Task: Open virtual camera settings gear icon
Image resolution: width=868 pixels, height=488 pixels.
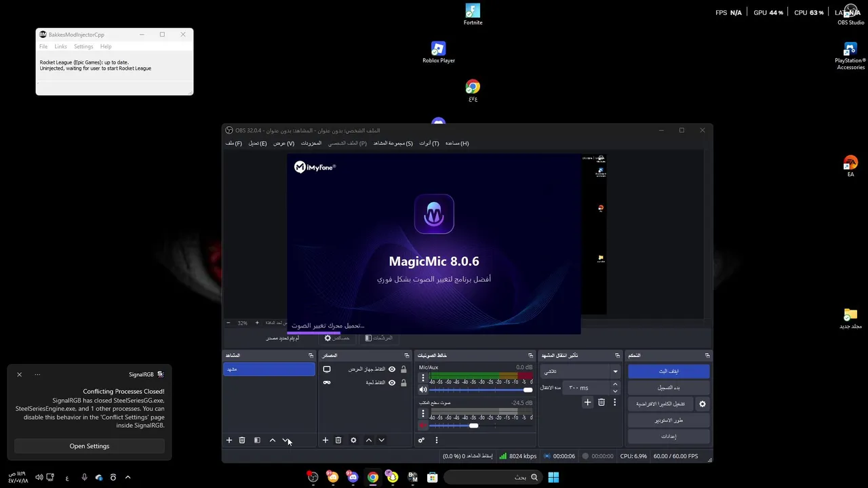Action: point(703,404)
